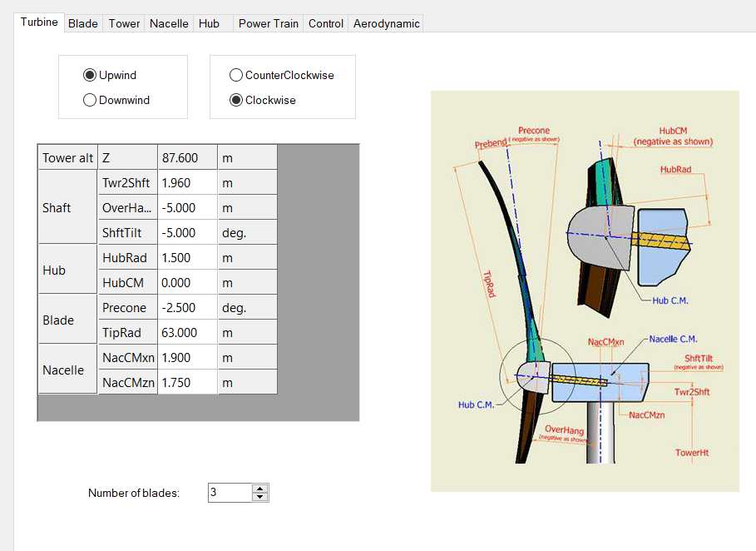
Task: Open the Tower tab
Action: coord(124,23)
